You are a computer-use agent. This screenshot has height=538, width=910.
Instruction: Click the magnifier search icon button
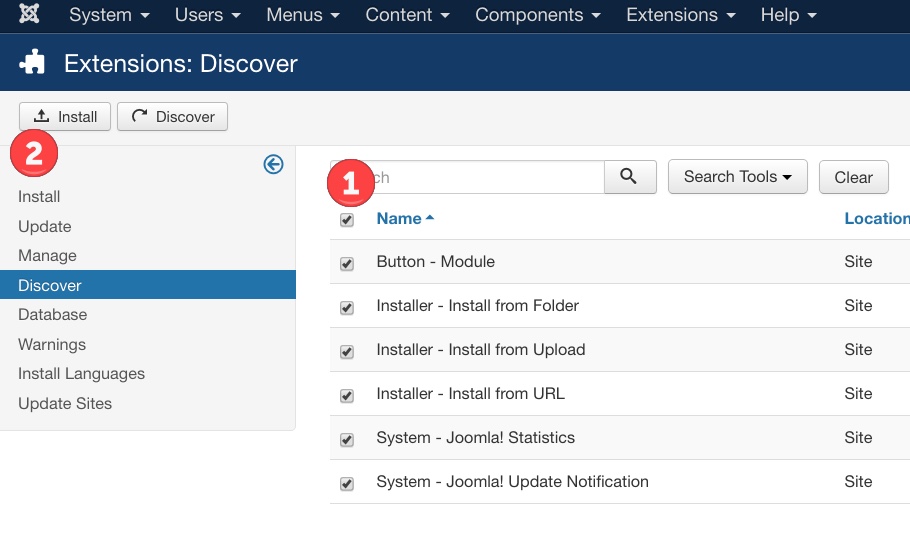pos(630,176)
